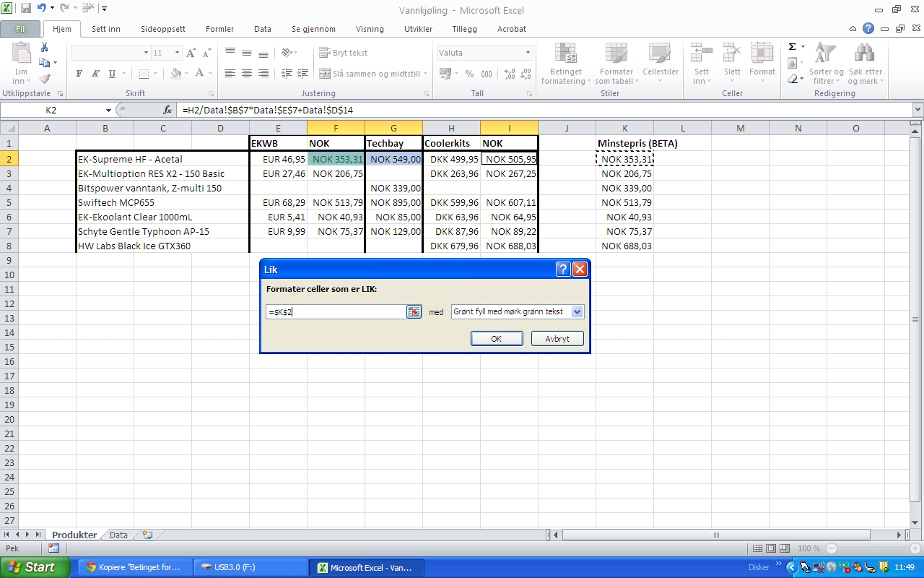Image resolution: width=924 pixels, height=578 pixels.
Task: Switch to the Sideoppsett tab
Action: coord(163,29)
